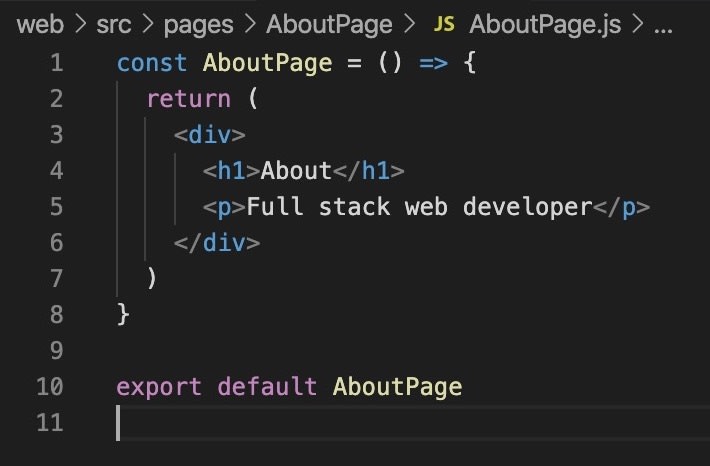The width and height of the screenshot is (710, 466).
Task: Click the 'About' heading text
Action: point(296,171)
